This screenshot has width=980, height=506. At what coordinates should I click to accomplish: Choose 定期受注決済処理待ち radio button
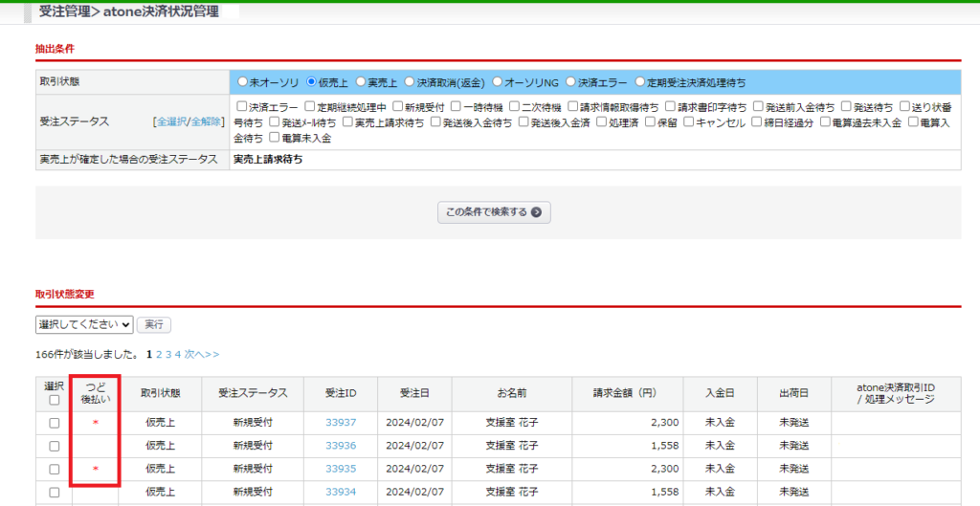point(640,82)
